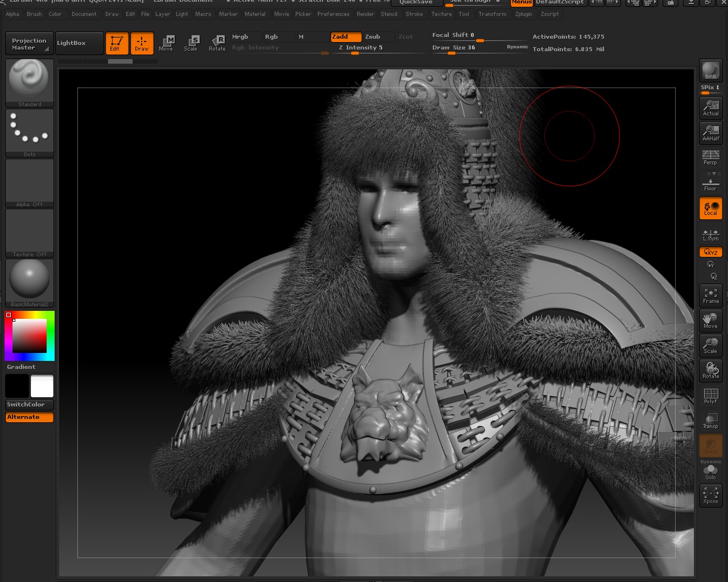Open the Alpha menu
The height and width of the screenshot is (582, 728).
point(13,14)
